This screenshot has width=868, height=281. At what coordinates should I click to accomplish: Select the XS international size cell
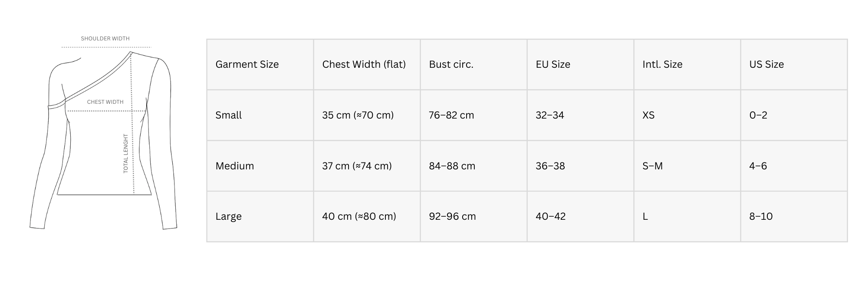click(x=648, y=115)
